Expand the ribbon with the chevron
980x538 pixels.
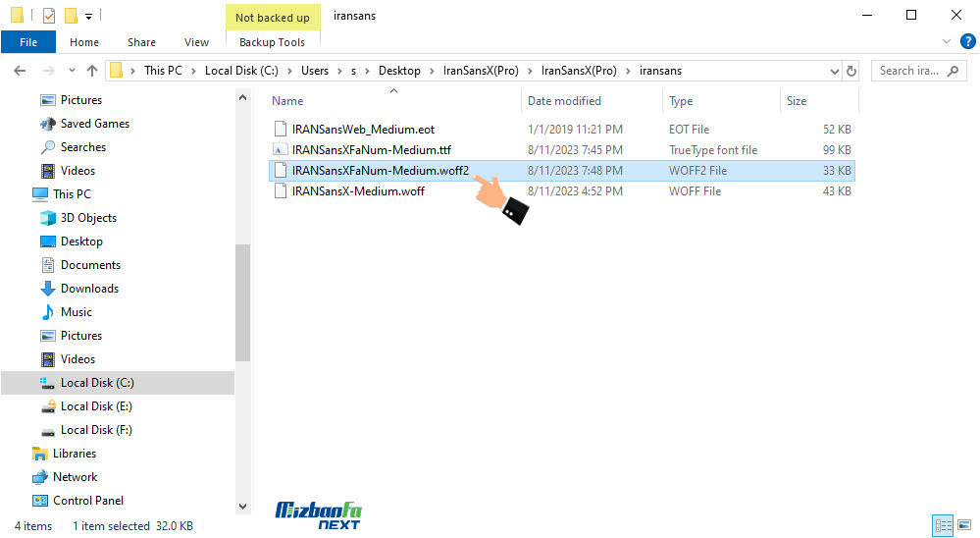pos(947,42)
